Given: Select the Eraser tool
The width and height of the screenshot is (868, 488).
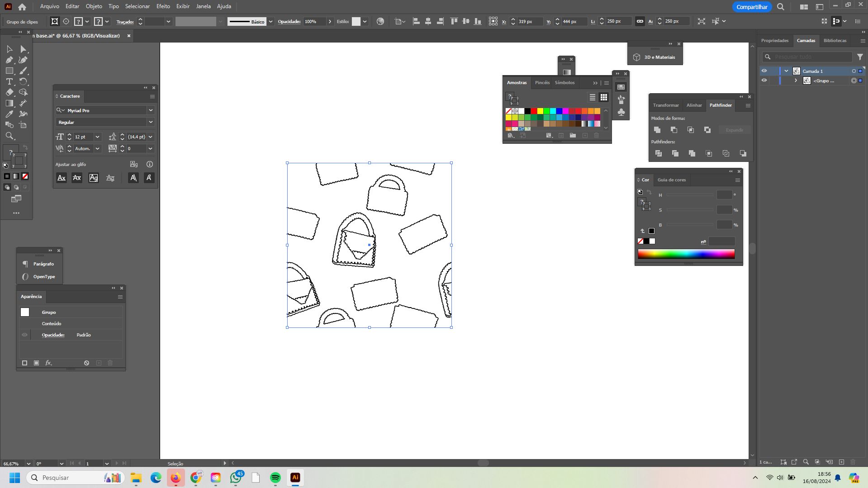Looking at the screenshot, I should (x=9, y=92).
